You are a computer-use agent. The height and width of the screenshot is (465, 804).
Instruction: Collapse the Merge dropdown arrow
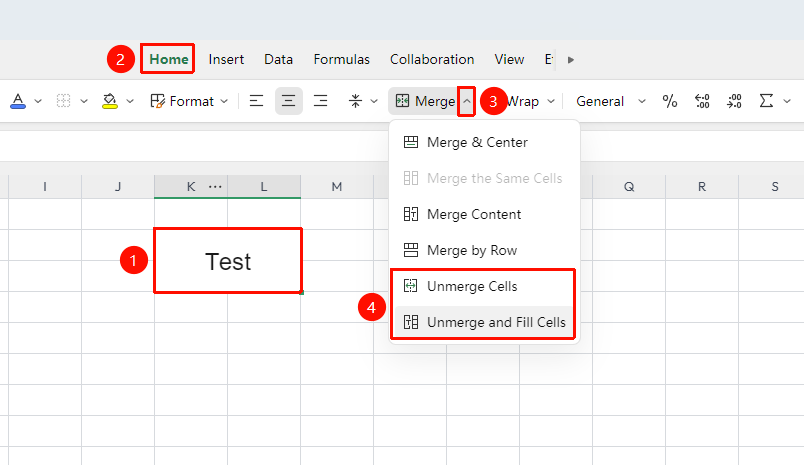(466, 101)
